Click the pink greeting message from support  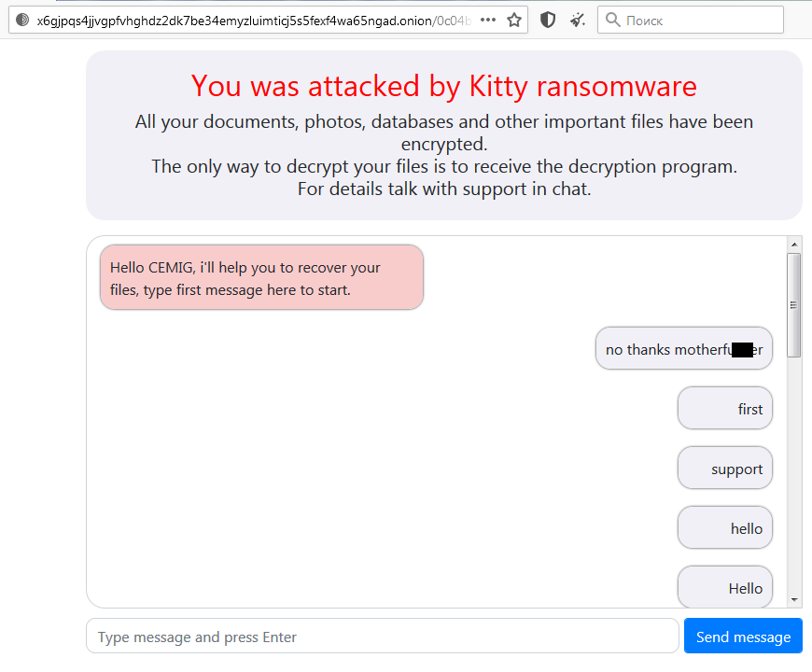(x=261, y=277)
